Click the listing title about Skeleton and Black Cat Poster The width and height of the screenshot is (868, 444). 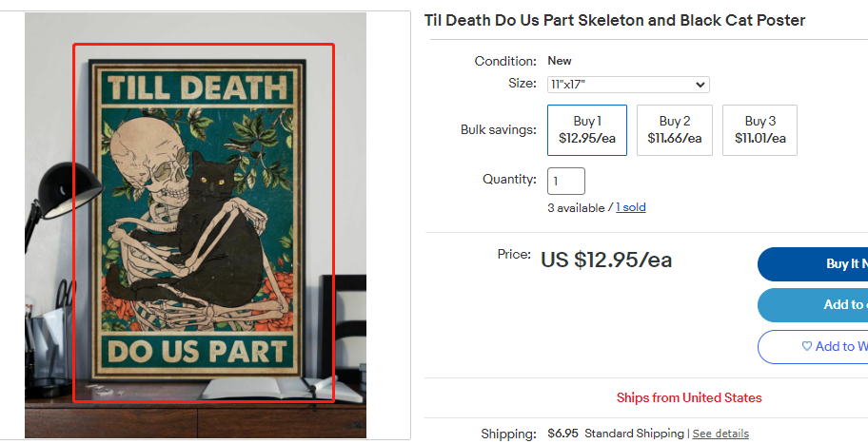[x=615, y=21]
